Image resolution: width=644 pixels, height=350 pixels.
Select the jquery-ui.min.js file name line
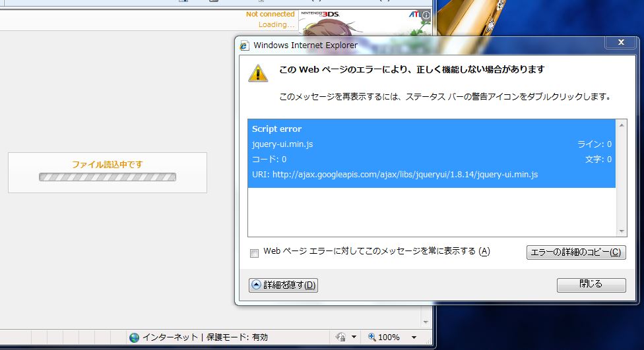(x=282, y=144)
